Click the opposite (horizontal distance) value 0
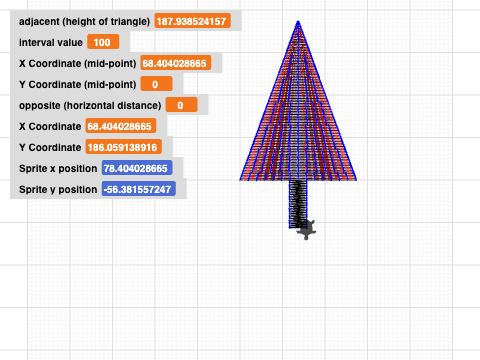Viewport: 480px width, 360px height. click(x=181, y=105)
